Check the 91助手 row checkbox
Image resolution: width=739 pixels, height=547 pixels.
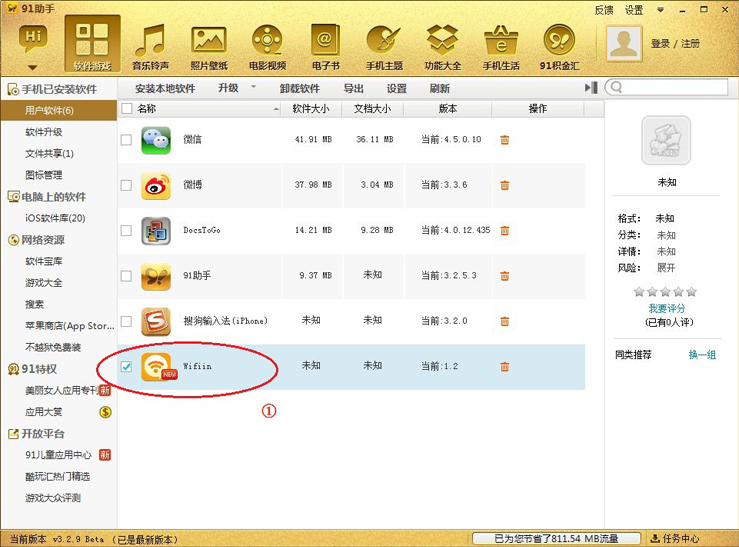(126, 276)
